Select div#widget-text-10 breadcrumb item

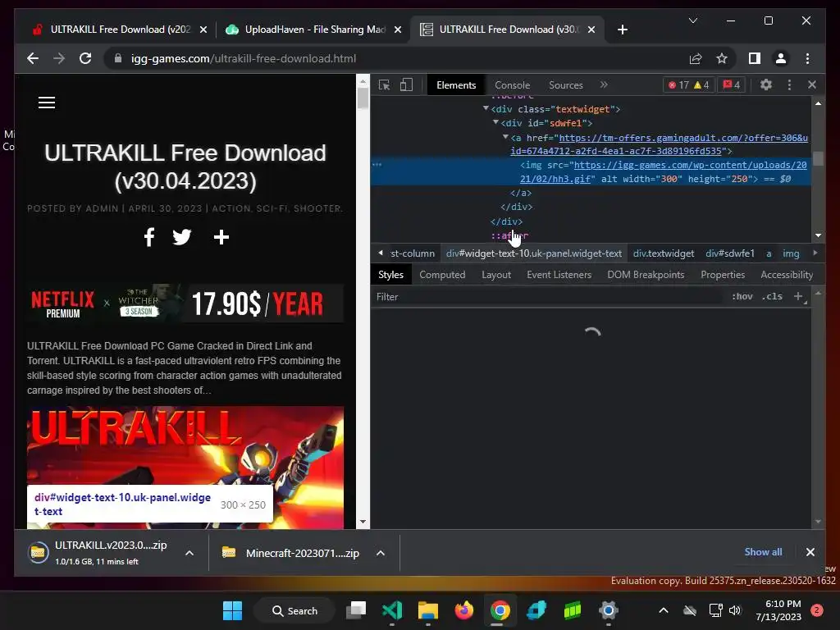tap(533, 253)
